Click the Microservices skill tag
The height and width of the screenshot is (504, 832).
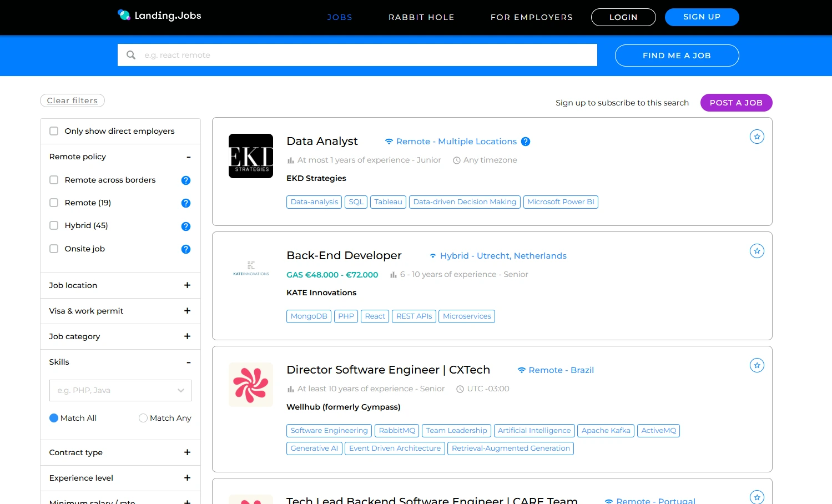click(x=467, y=316)
